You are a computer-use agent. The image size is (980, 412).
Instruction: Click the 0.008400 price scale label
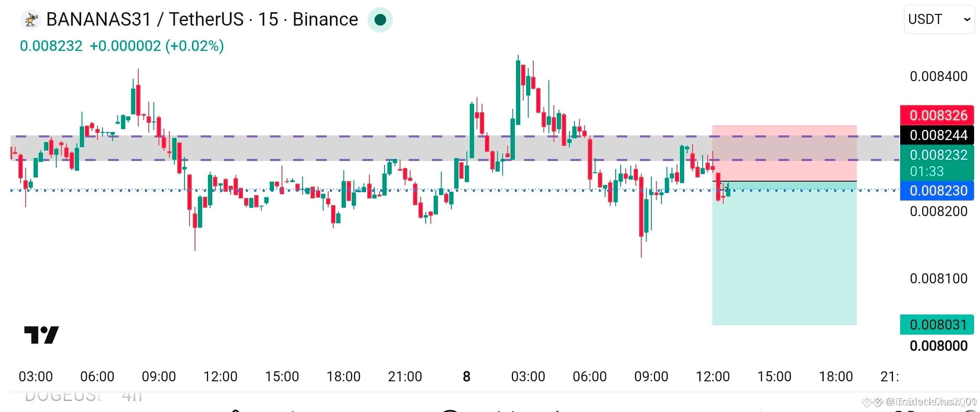pyautogui.click(x=938, y=76)
